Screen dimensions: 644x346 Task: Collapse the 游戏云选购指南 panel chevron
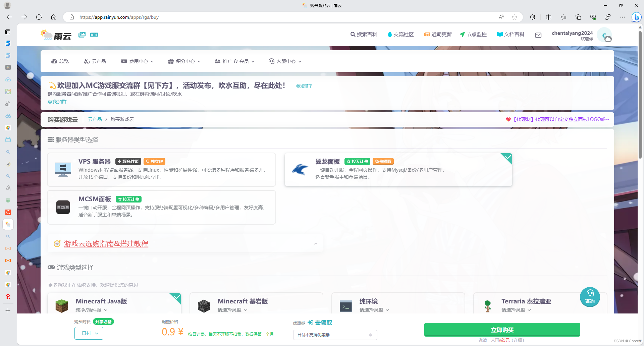(316, 244)
